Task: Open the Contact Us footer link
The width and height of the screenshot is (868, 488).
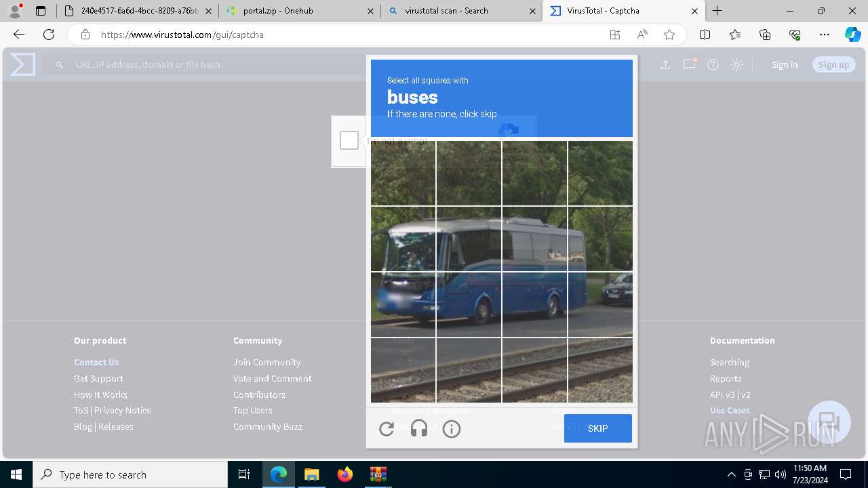Action: point(96,362)
